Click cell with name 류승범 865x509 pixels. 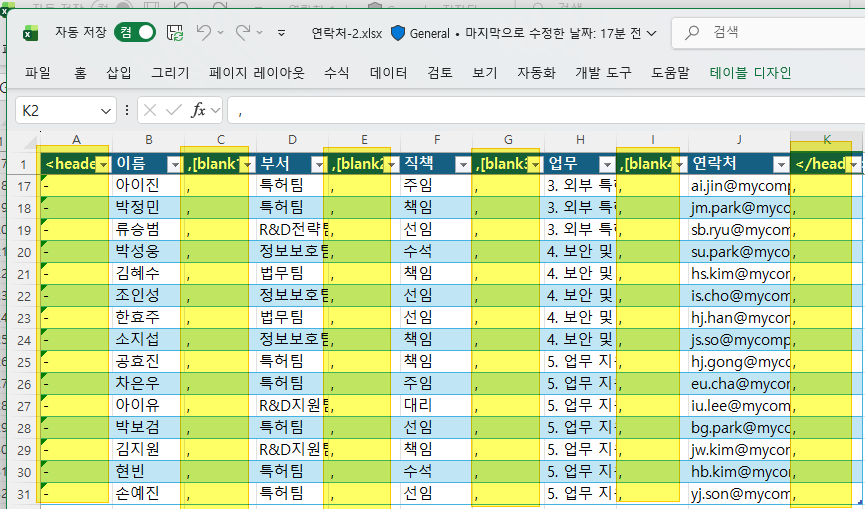point(148,230)
